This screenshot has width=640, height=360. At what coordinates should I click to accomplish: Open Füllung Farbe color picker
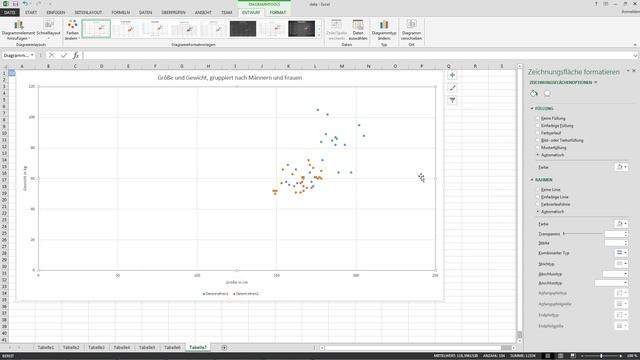pos(622,167)
